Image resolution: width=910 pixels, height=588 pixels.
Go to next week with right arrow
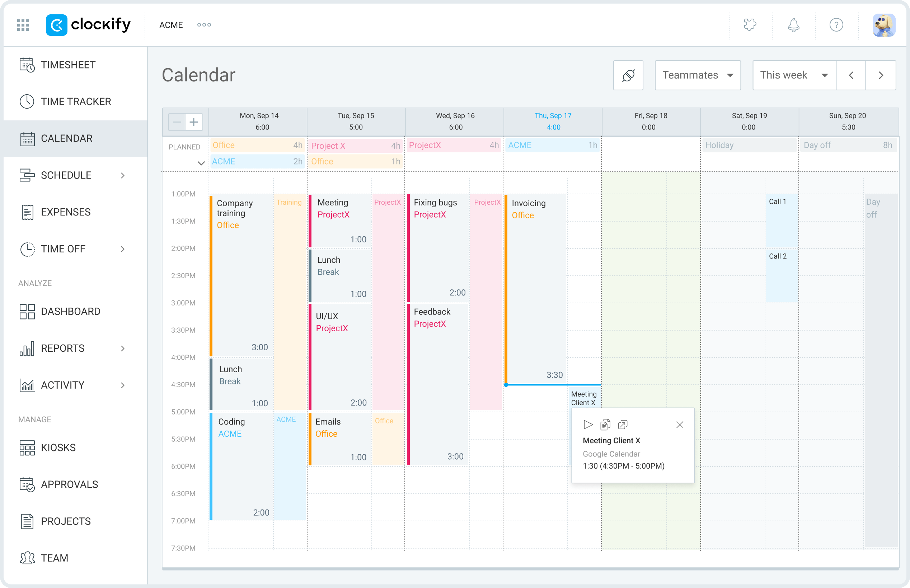881,75
